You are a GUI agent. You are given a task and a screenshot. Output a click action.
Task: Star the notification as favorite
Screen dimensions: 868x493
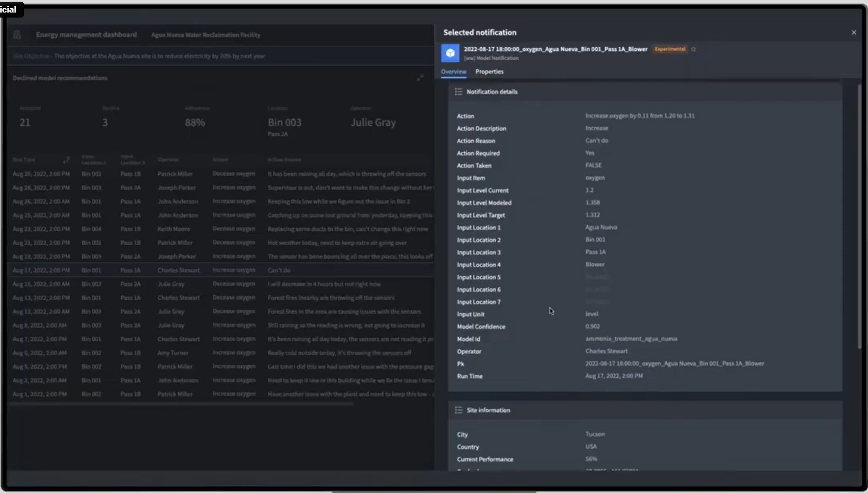693,49
